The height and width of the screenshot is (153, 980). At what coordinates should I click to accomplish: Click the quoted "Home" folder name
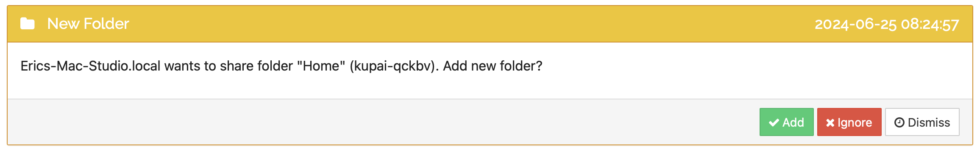coord(321,66)
